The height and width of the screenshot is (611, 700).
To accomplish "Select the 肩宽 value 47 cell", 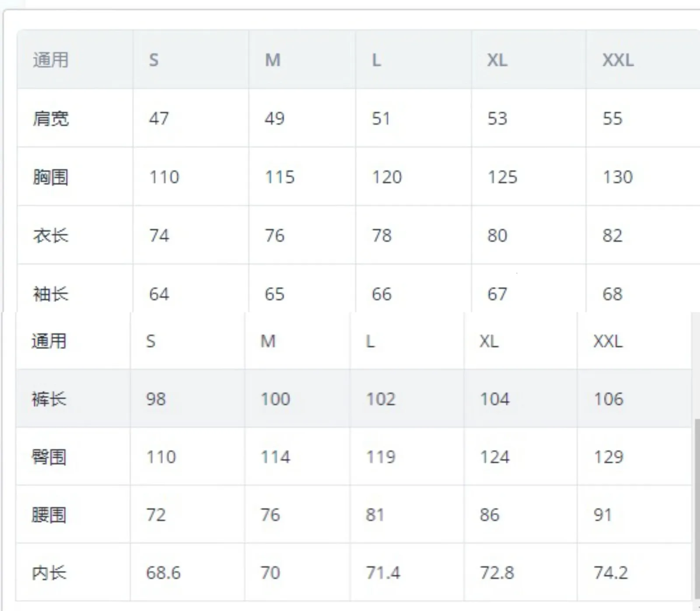I will coord(159,119).
